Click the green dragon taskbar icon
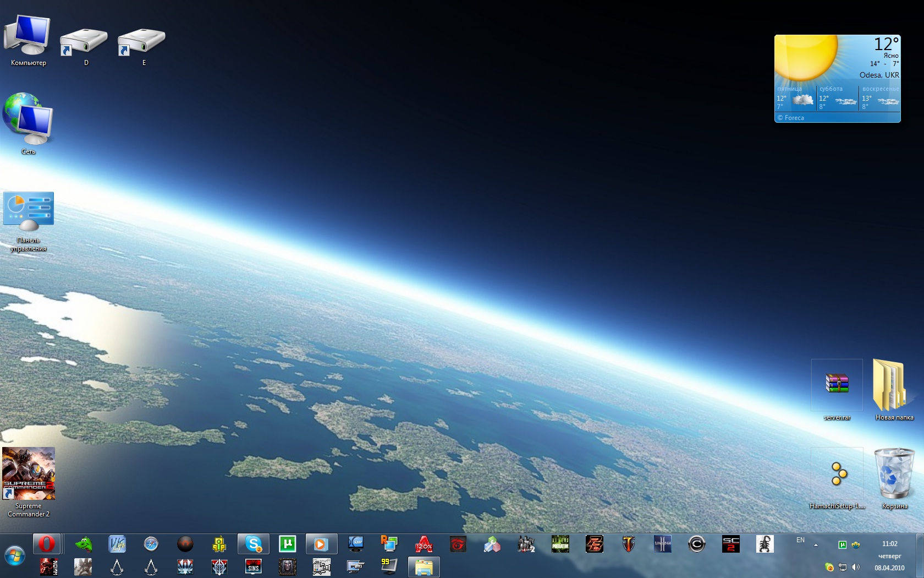This screenshot has width=924, height=578. point(83,544)
